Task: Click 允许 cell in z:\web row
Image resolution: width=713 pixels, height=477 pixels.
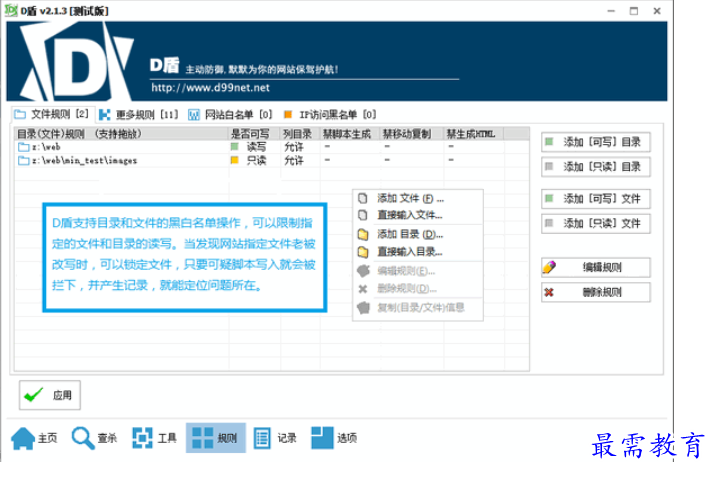Action: [294, 147]
